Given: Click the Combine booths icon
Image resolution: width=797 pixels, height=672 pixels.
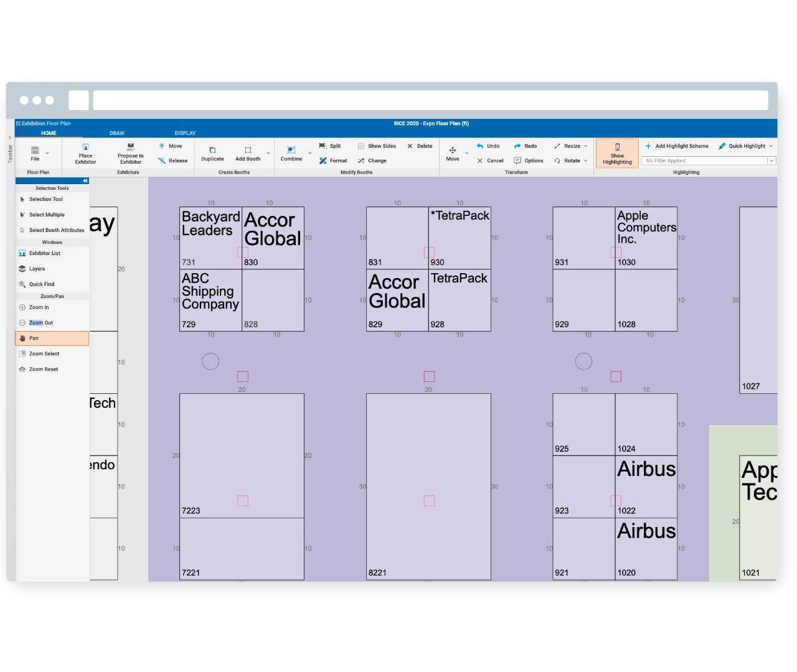Looking at the screenshot, I should (291, 150).
